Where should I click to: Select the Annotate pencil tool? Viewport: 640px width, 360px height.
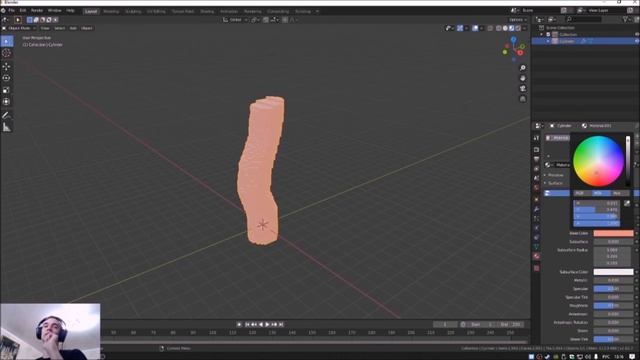[x=7, y=115]
